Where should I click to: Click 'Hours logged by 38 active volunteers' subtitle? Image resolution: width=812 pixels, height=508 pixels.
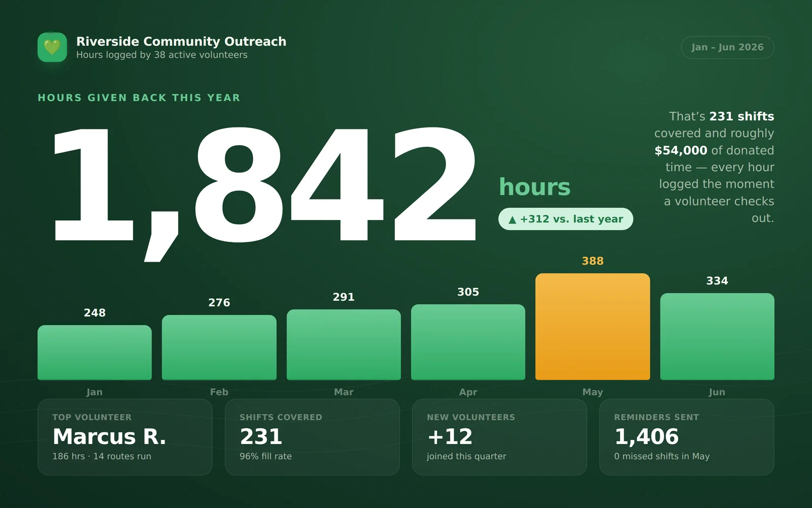coord(162,55)
